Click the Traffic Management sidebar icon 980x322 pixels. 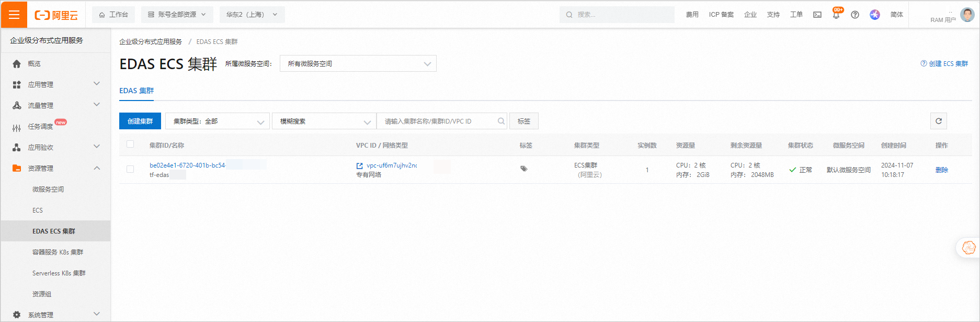coord(17,105)
